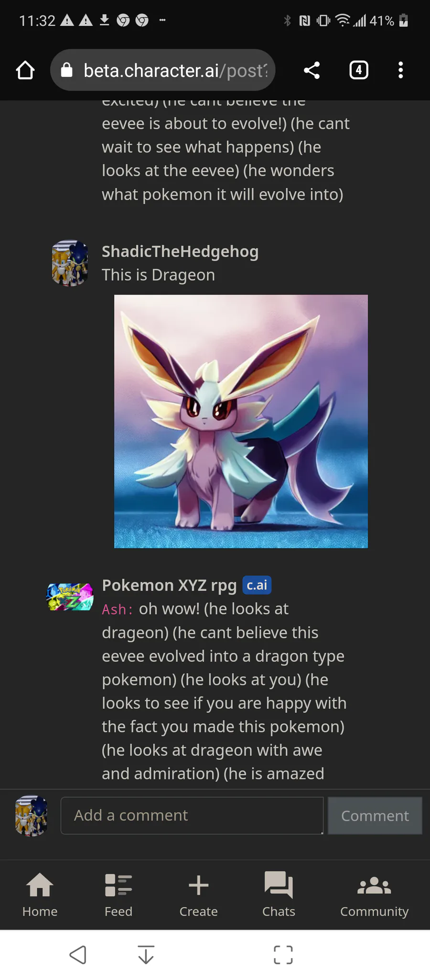Open the Pokemon XYZ rpg character avatar

coord(70,597)
